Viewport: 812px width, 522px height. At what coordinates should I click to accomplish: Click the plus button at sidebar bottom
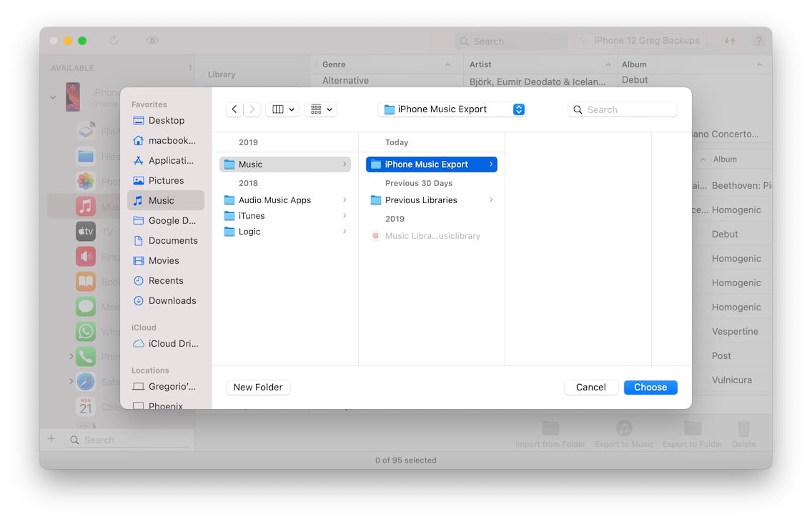click(x=51, y=439)
